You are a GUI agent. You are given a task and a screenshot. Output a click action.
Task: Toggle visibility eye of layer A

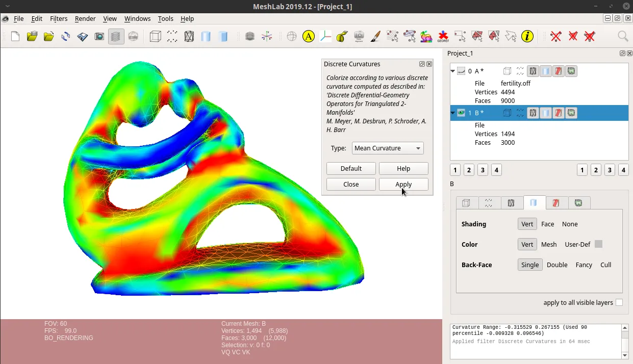(x=461, y=71)
